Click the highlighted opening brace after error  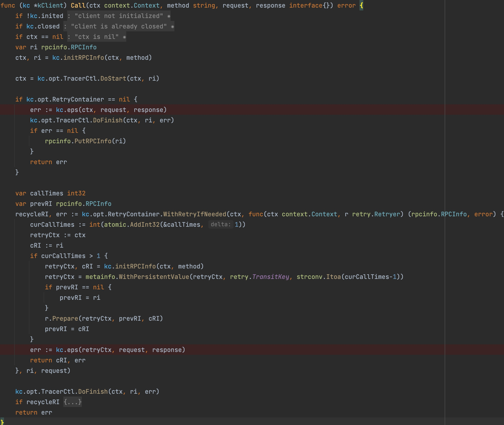click(361, 5)
